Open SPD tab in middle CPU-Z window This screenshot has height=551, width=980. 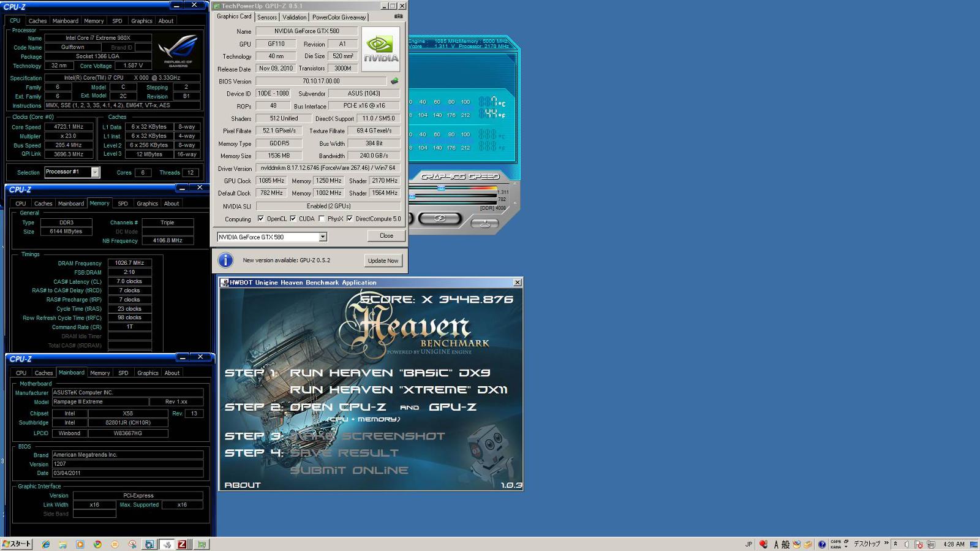tap(123, 203)
